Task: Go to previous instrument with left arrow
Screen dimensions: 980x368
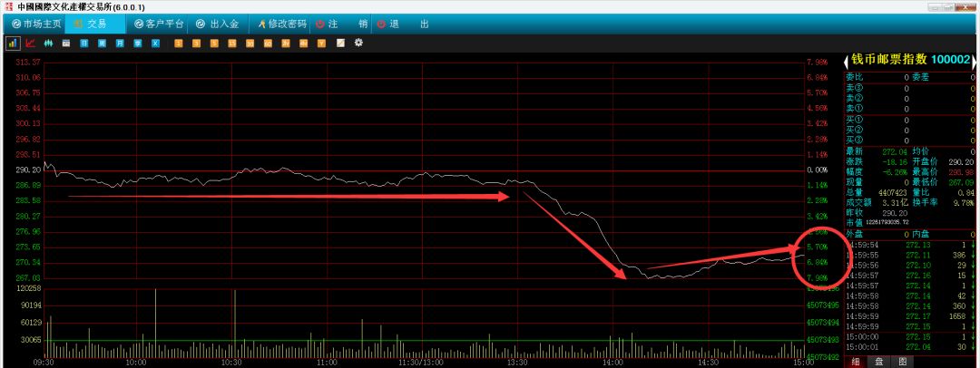Action: (847, 61)
